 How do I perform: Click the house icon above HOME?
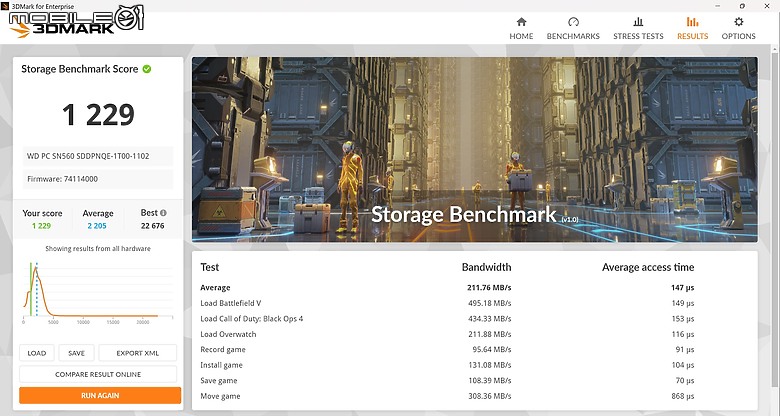[x=521, y=21]
